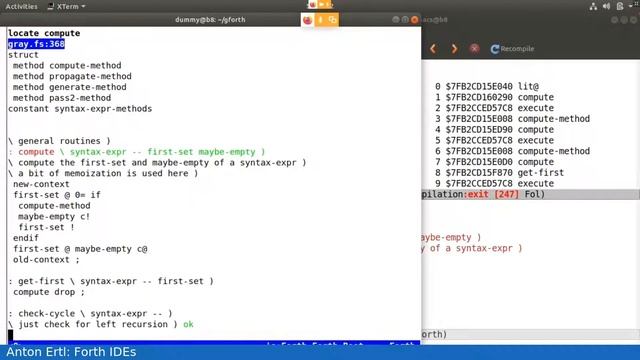Screen dimensions: 640x360
Task: Click the XTerm window title 'dummy@b8: ~/gforth'
Action: coord(210,20)
